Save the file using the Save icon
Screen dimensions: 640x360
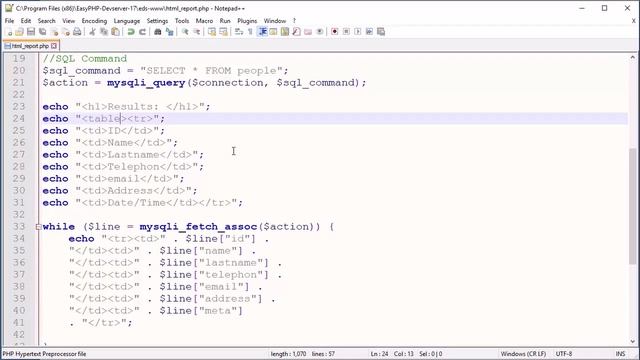point(31,32)
